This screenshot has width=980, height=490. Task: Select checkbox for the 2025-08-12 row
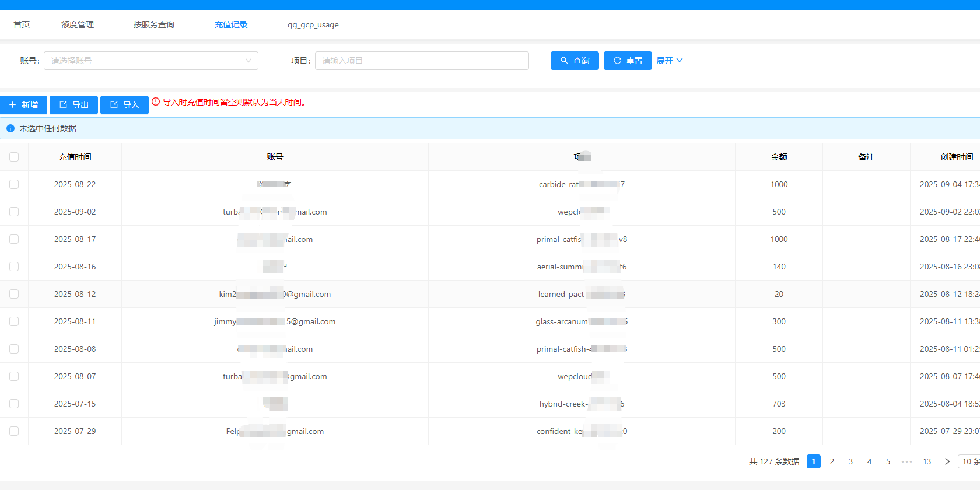14,294
